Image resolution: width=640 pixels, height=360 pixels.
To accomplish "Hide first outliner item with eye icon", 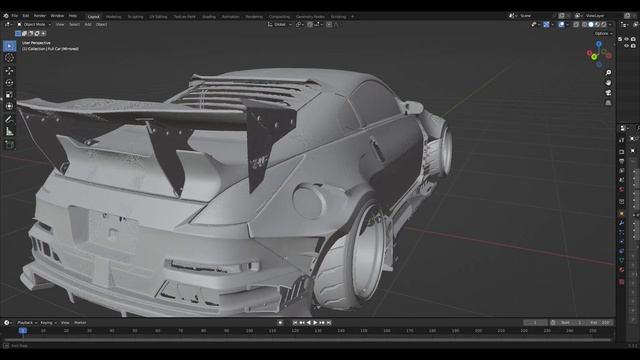I will [626, 39].
